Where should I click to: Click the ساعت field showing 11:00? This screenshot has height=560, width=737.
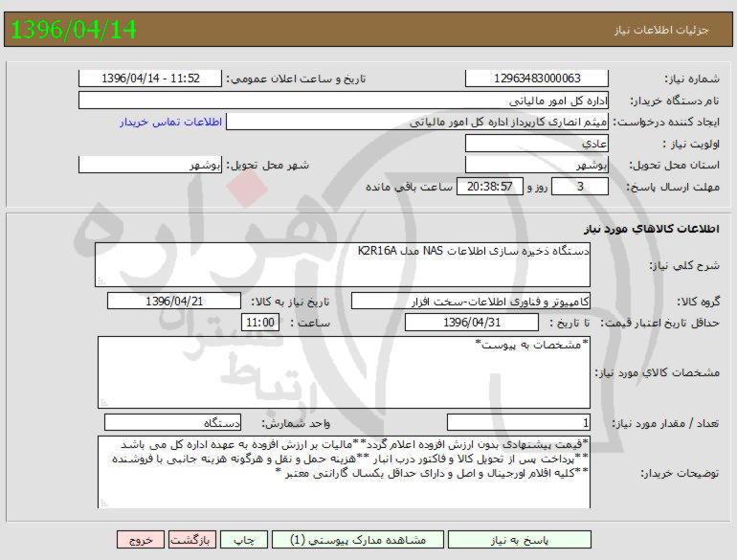click(x=259, y=323)
